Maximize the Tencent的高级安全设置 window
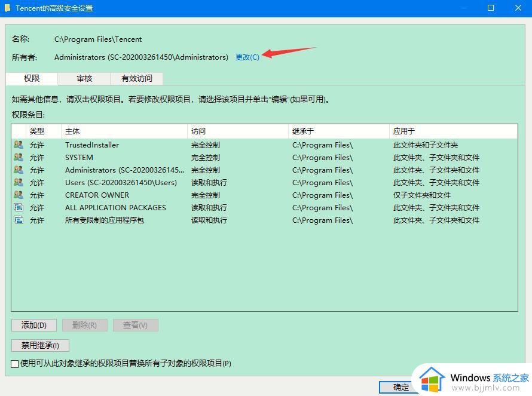This screenshot has height=396, width=532. (491, 8)
